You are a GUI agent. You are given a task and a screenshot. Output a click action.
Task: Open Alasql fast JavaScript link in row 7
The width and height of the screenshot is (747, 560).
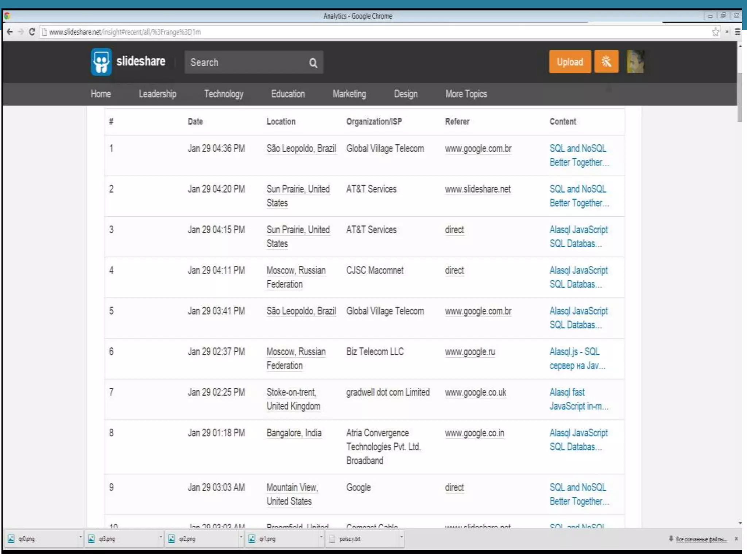pos(579,399)
